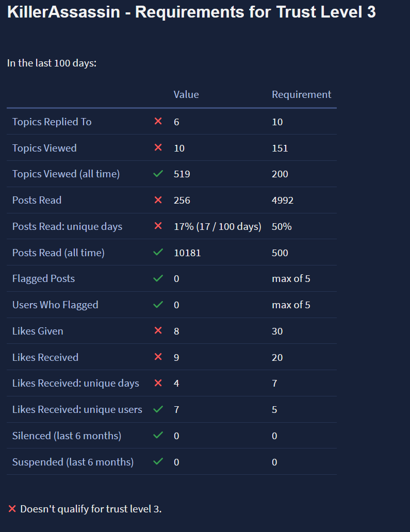This screenshot has height=532, width=410.
Task: Click the KillerAssassin Trust Level 3 heading
Action: (x=191, y=13)
